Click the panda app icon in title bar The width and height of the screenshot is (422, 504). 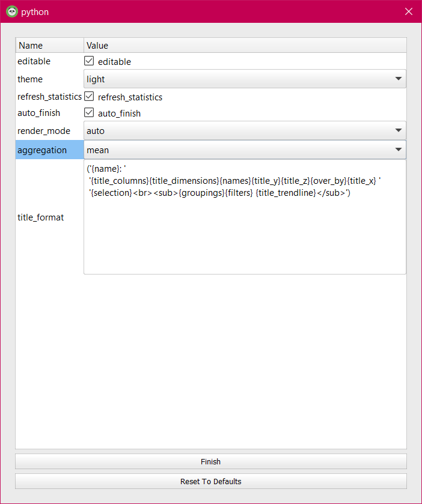[11, 11]
